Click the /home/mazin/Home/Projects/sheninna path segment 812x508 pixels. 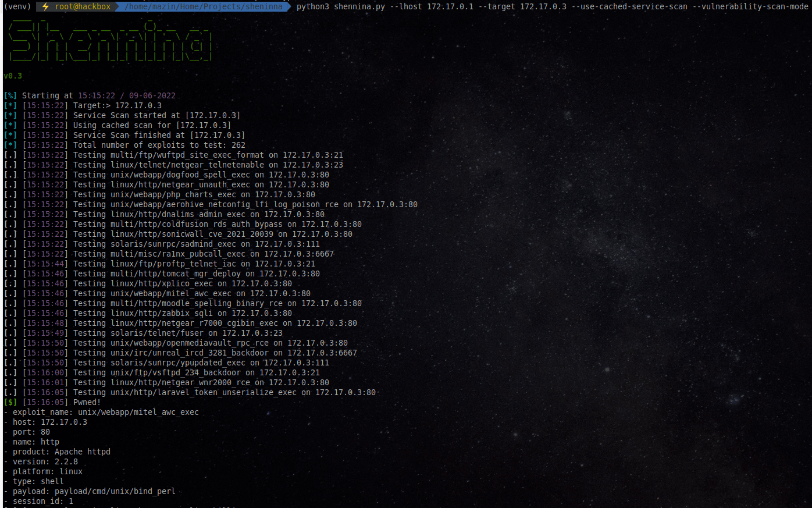203,6
